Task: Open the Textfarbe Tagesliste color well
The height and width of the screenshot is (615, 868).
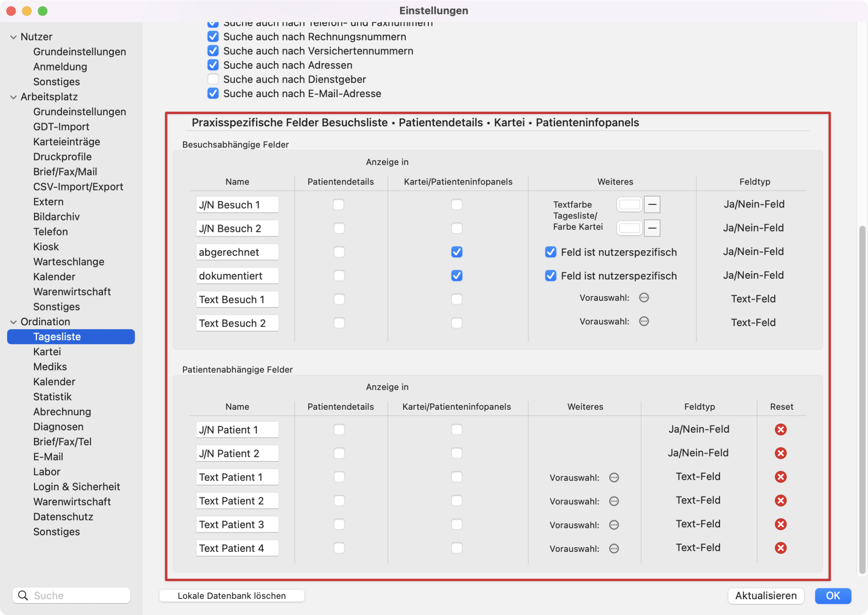Action: 629,205
